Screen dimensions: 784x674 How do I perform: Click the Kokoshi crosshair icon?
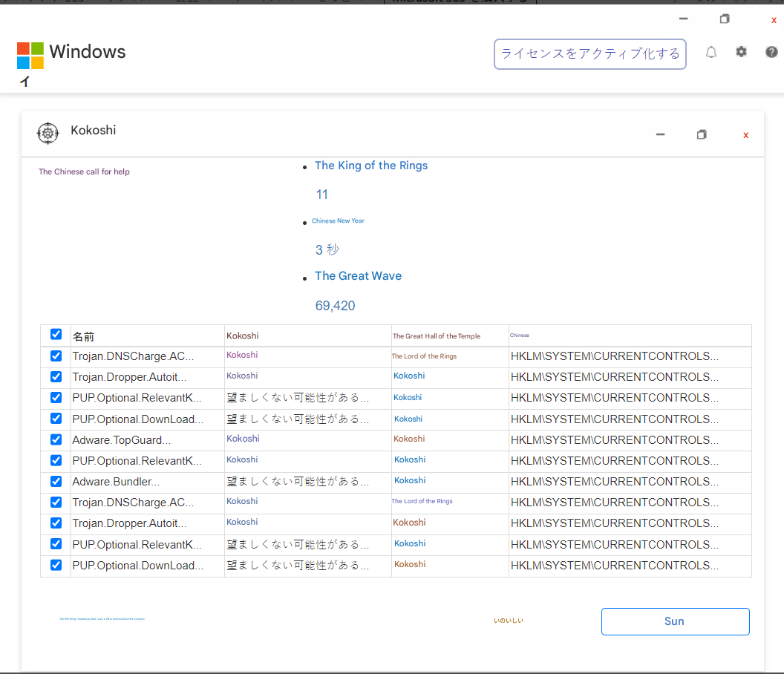point(48,133)
